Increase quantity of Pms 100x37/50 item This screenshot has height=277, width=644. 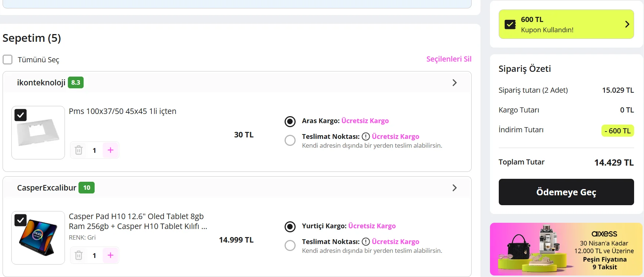tap(110, 150)
